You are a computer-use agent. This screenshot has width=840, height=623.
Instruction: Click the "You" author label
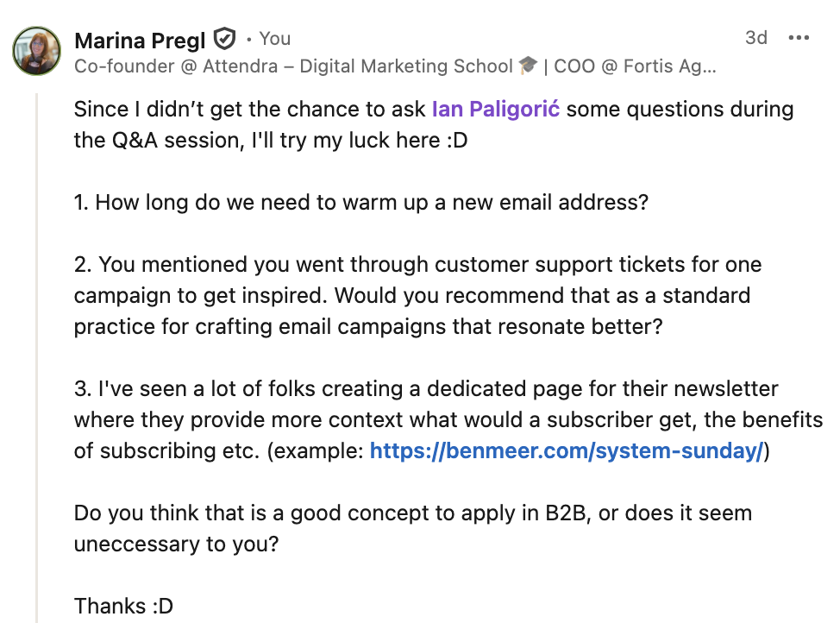coord(275,39)
